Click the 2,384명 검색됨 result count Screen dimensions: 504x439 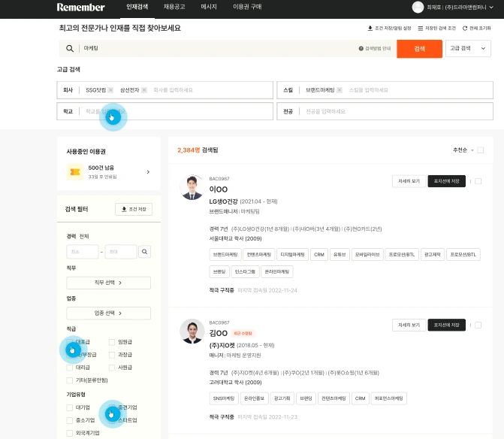pos(198,150)
